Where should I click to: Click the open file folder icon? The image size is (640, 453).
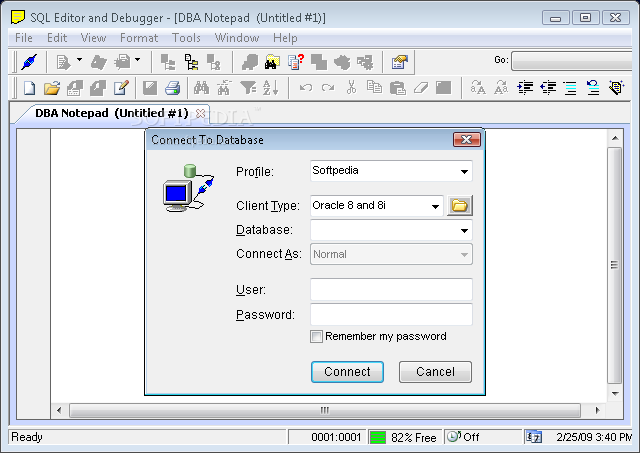pyautogui.click(x=52, y=88)
